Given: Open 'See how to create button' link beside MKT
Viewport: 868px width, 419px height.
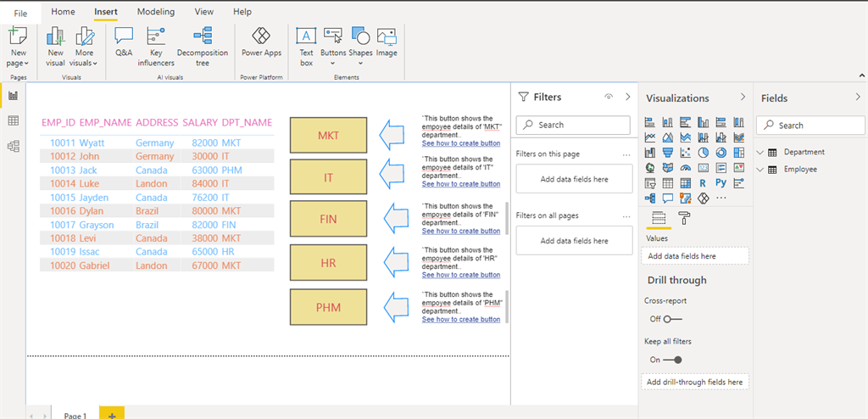Looking at the screenshot, I should 460,143.
